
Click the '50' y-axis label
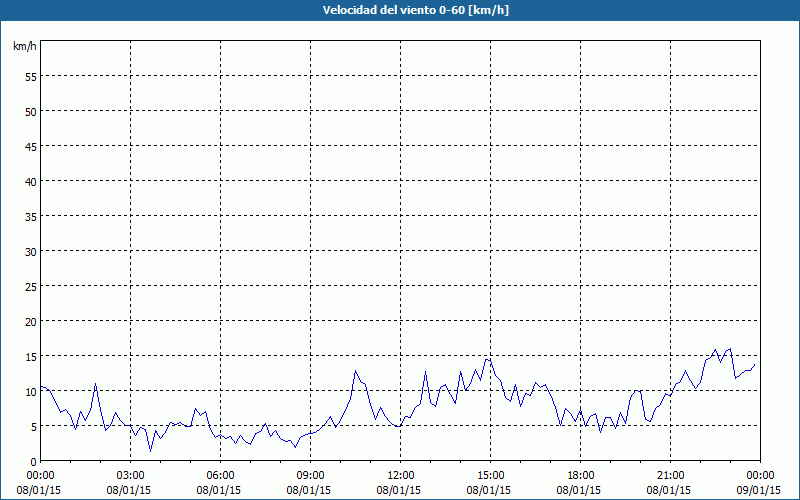coord(31,112)
